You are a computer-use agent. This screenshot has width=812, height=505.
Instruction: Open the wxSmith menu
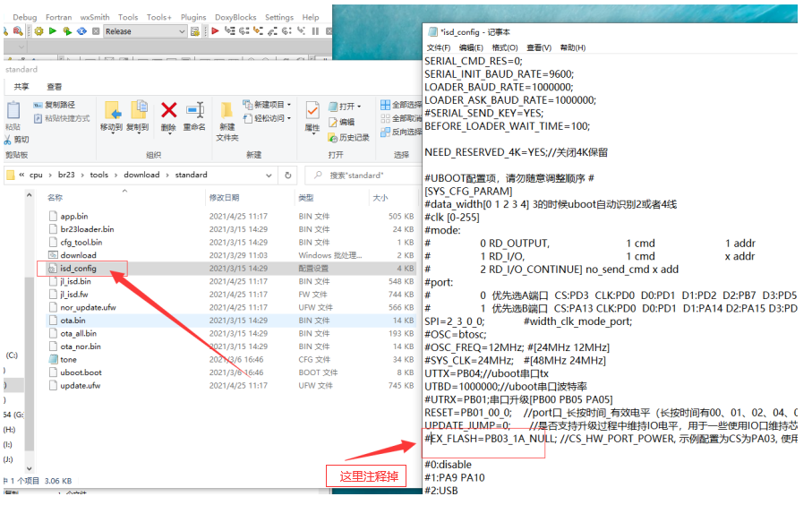pyautogui.click(x=95, y=17)
